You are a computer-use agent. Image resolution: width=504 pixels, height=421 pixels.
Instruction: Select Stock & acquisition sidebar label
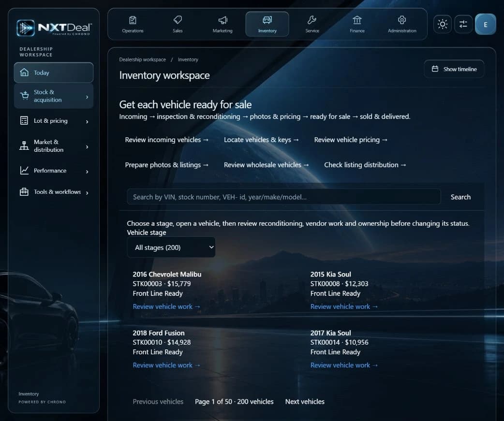(x=47, y=96)
